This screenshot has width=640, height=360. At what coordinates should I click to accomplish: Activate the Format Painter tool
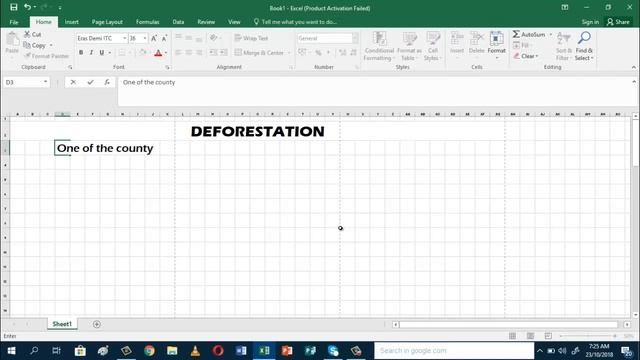coord(46,56)
